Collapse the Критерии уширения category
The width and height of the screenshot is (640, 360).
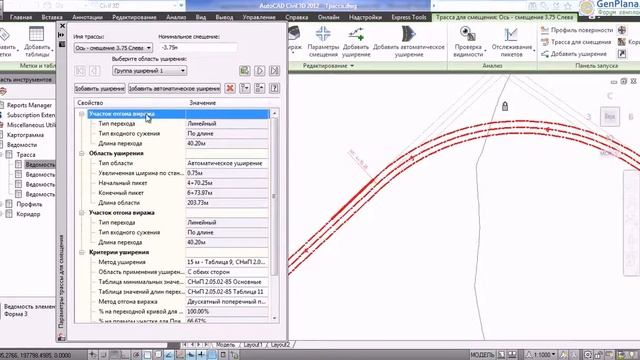pos(82,252)
